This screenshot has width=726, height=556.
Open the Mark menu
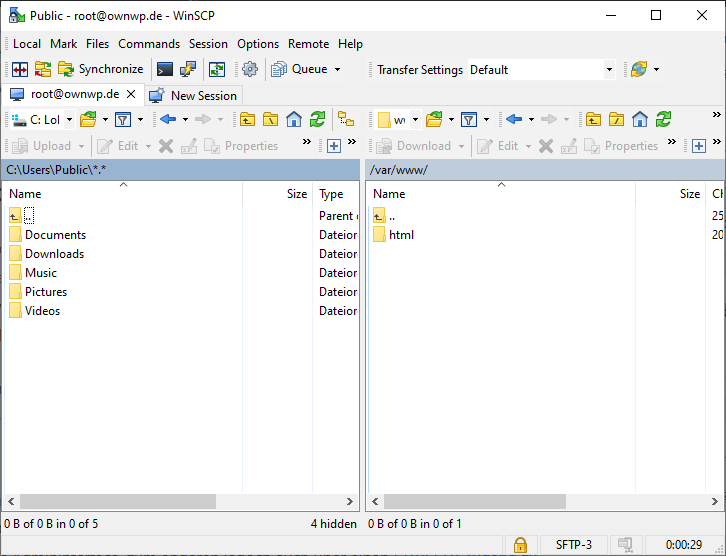click(63, 44)
